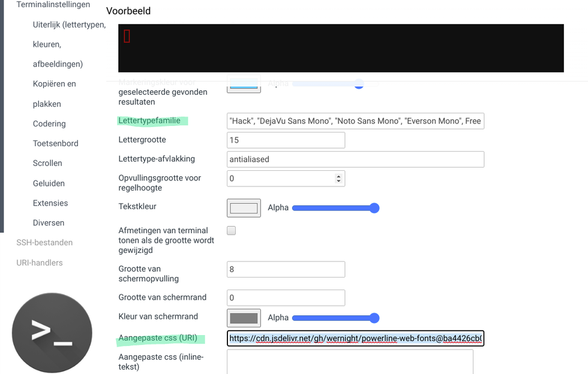
Task: Adjust Markeringskleur Alpha slider
Action: (335, 83)
